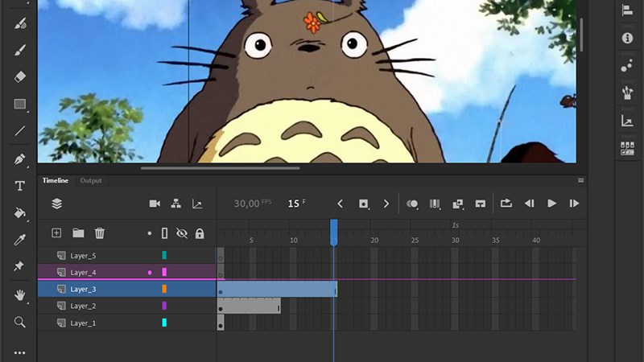
Task: Select the Hand tool
Action: tap(19, 295)
